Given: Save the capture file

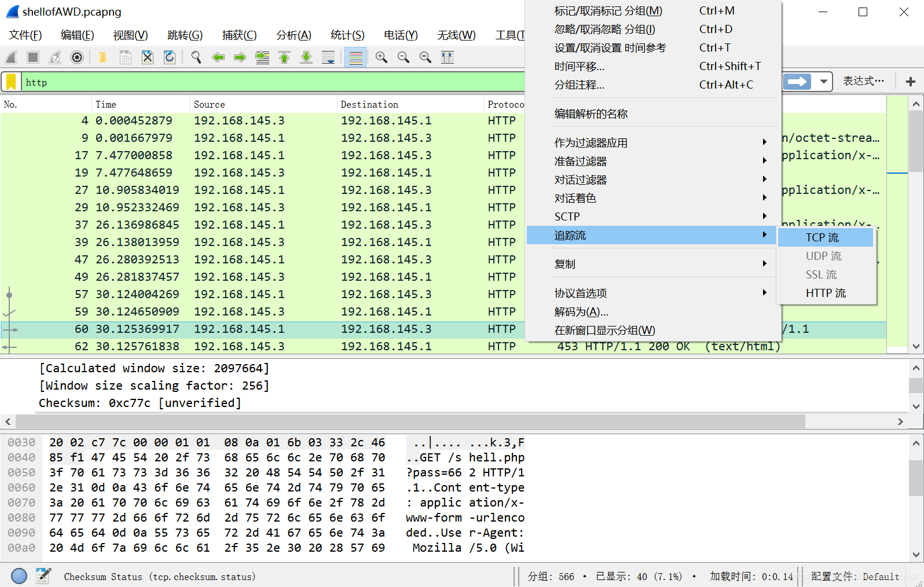Looking at the screenshot, I should pos(125,57).
